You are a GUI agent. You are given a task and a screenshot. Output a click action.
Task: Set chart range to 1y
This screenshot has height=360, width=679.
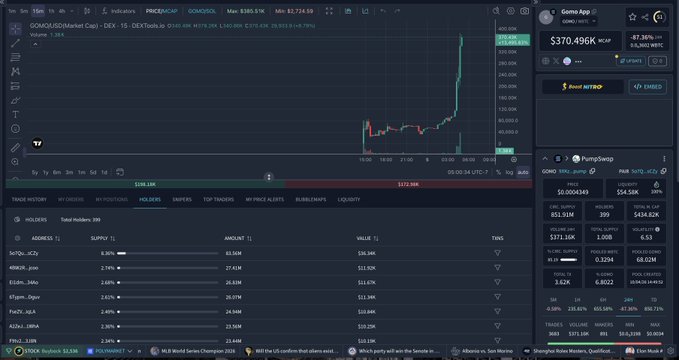(x=45, y=172)
